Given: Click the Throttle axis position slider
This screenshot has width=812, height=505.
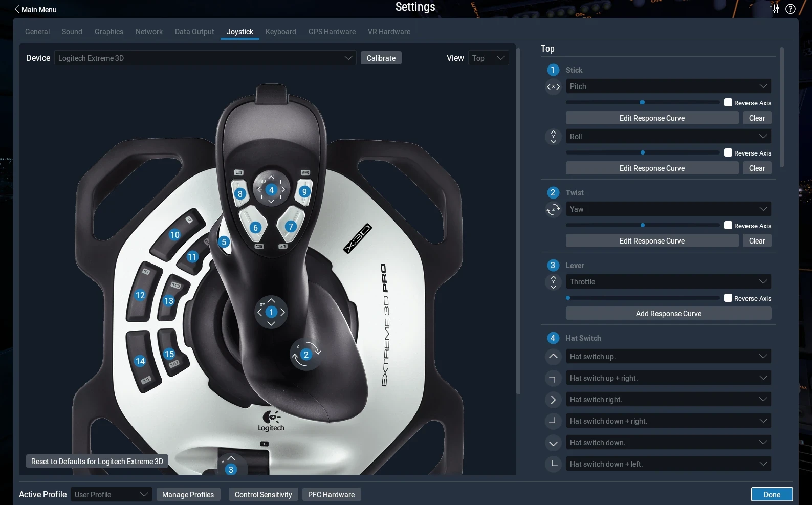Looking at the screenshot, I should 643,298.
